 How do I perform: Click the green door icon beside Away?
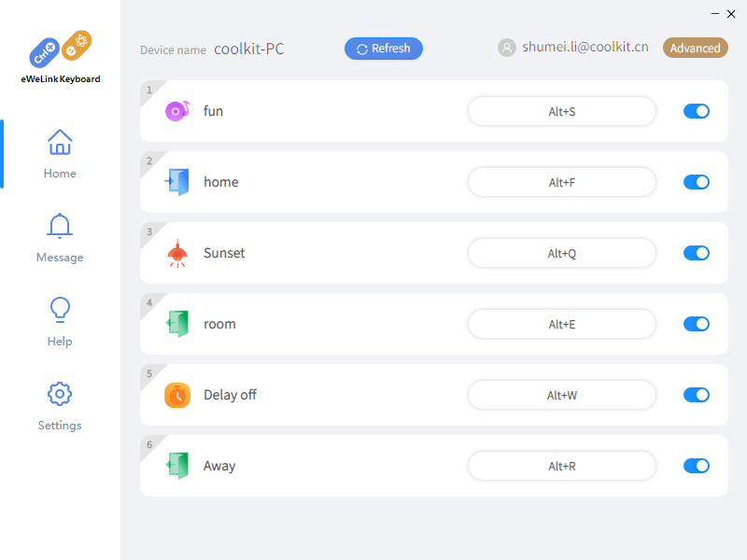[177, 466]
